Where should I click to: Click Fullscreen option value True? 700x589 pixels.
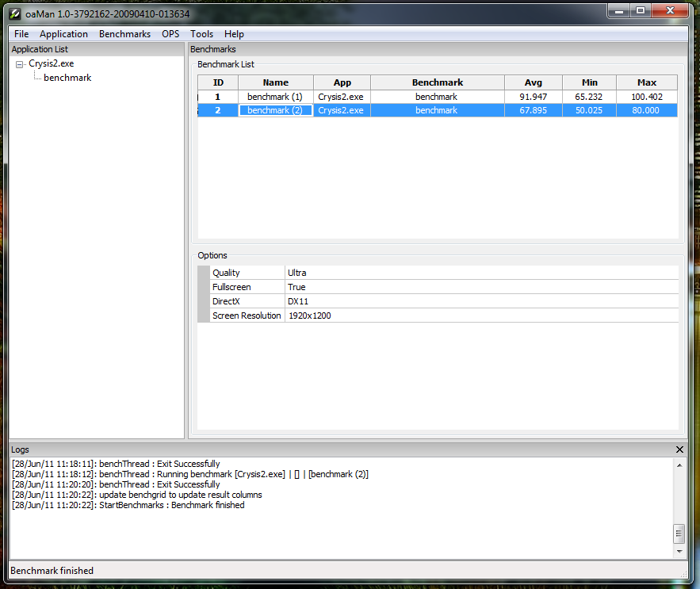[x=480, y=287]
